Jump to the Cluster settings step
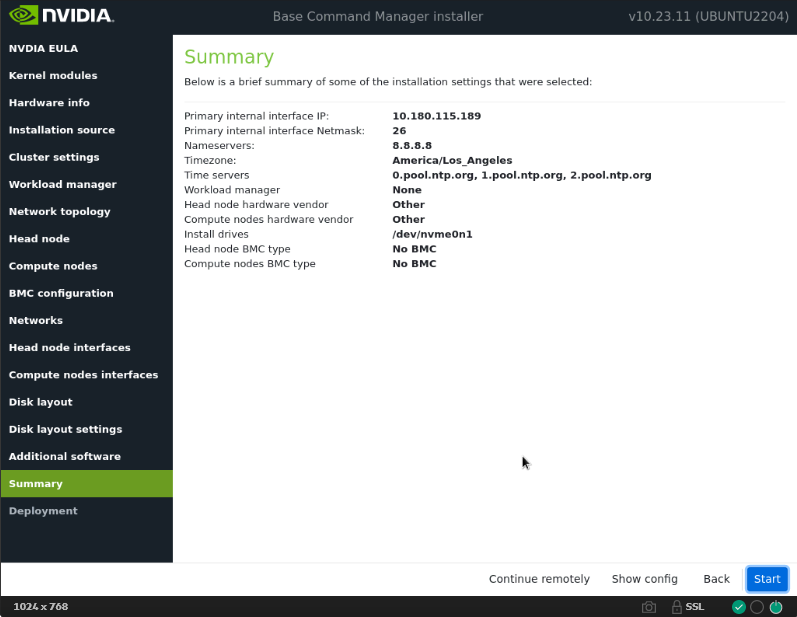Viewport: 797px width, 617px height. [54, 157]
